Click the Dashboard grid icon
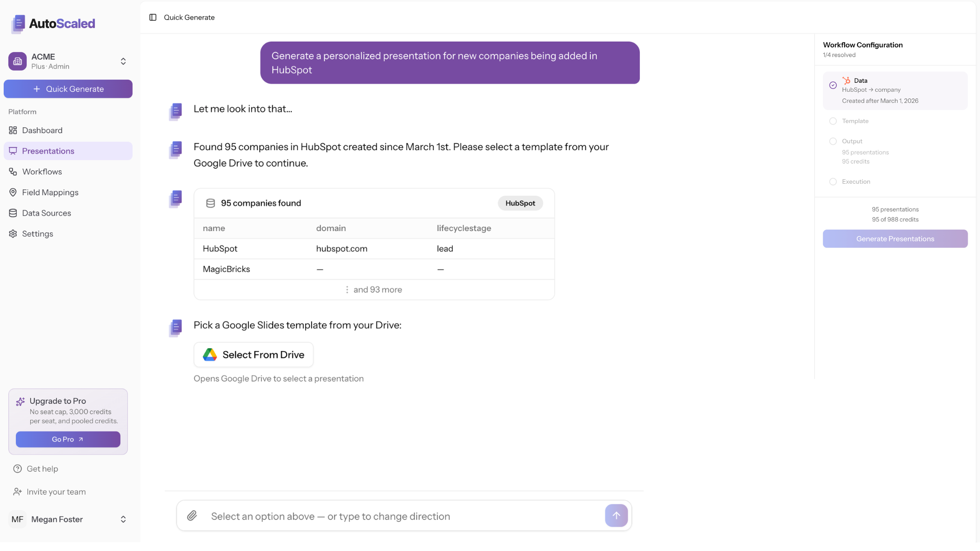The image size is (980, 551). (13, 130)
